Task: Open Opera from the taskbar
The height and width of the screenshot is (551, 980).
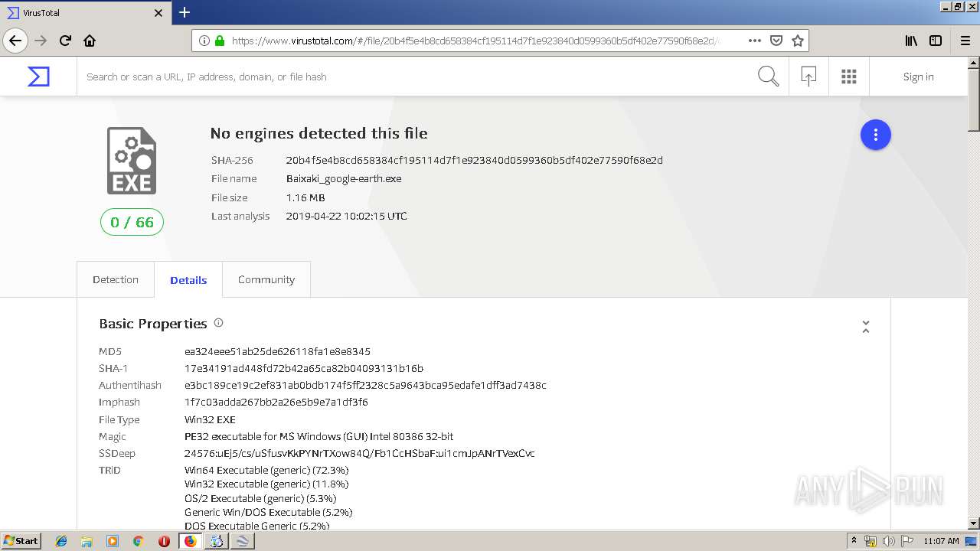Action: coord(164,541)
